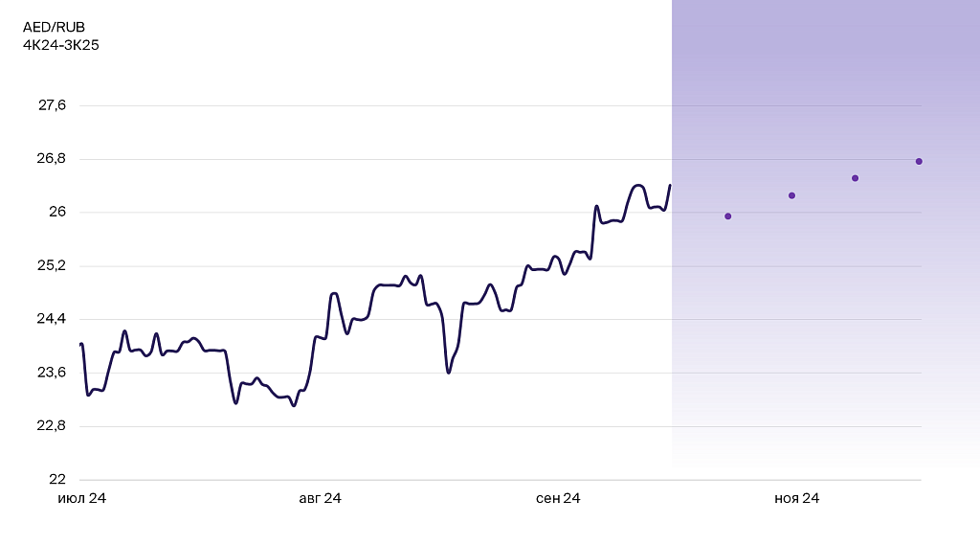Viewport: 980px width, 545px height.
Task: Click the 26 y-axis value
Action: (x=58, y=212)
